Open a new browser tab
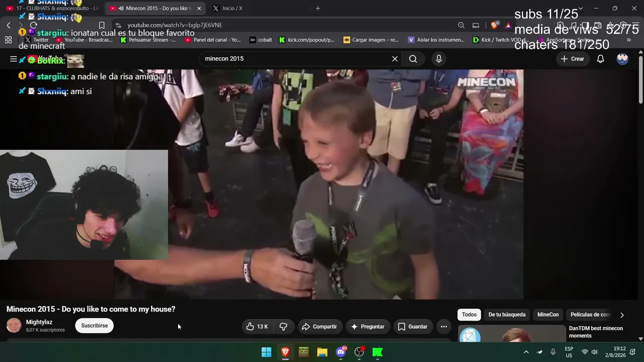The width and height of the screenshot is (644, 362). tap(318, 9)
